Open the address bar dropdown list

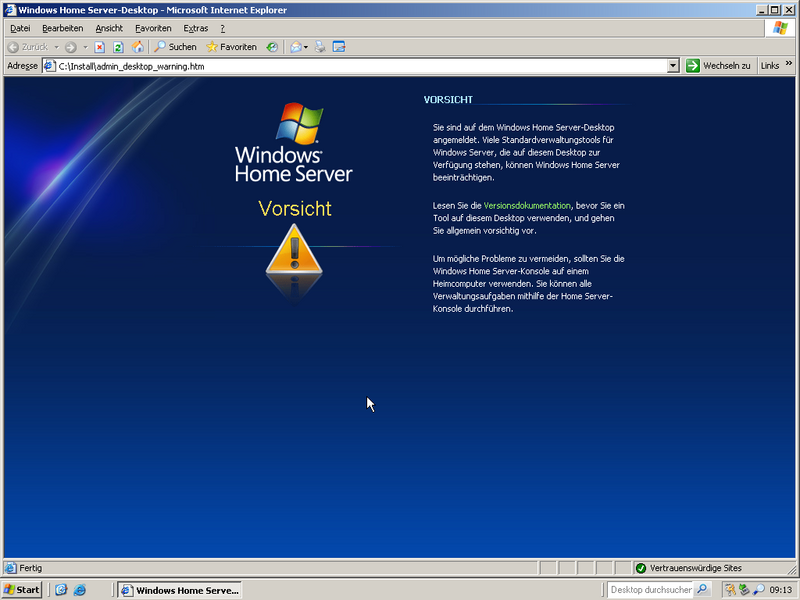click(x=674, y=66)
